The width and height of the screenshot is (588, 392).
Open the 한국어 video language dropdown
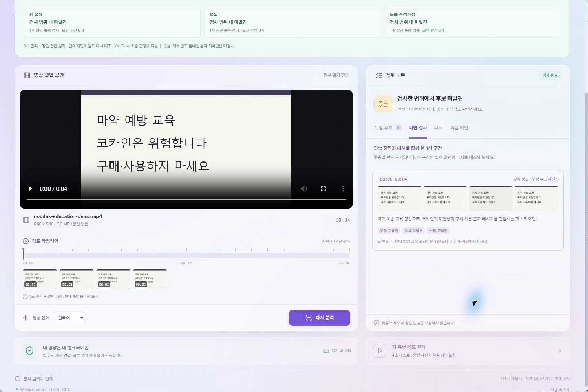click(x=69, y=317)
